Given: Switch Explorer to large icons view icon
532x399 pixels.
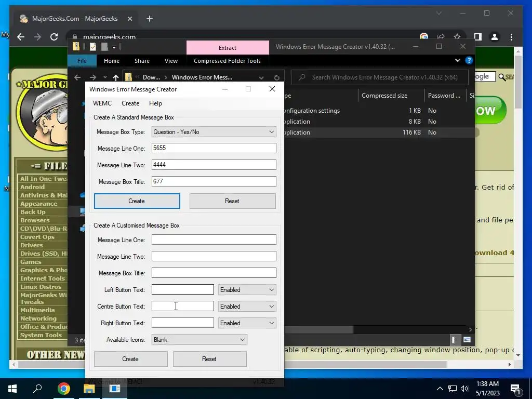Looking at the screenshot, I should (467, 340).
